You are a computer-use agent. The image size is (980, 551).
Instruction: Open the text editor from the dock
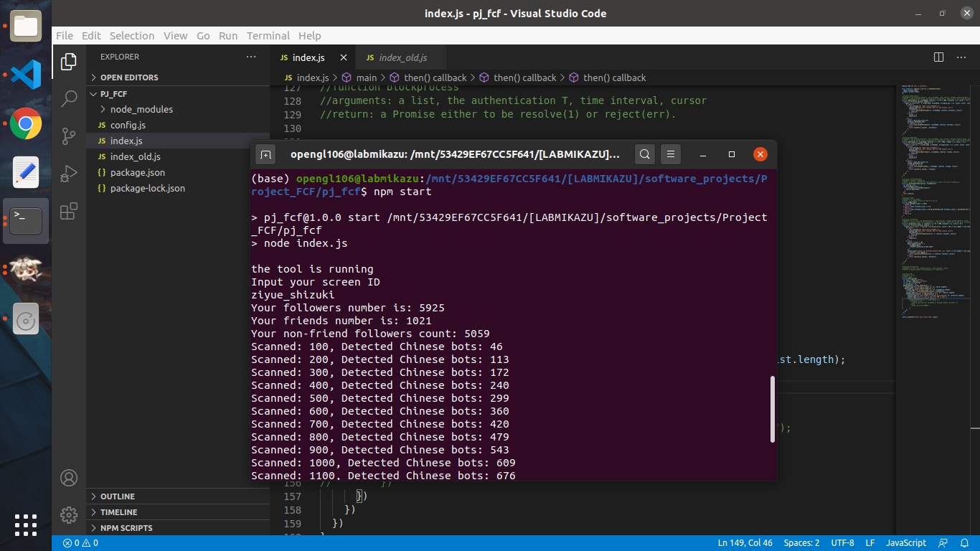(x=26, y=172)
